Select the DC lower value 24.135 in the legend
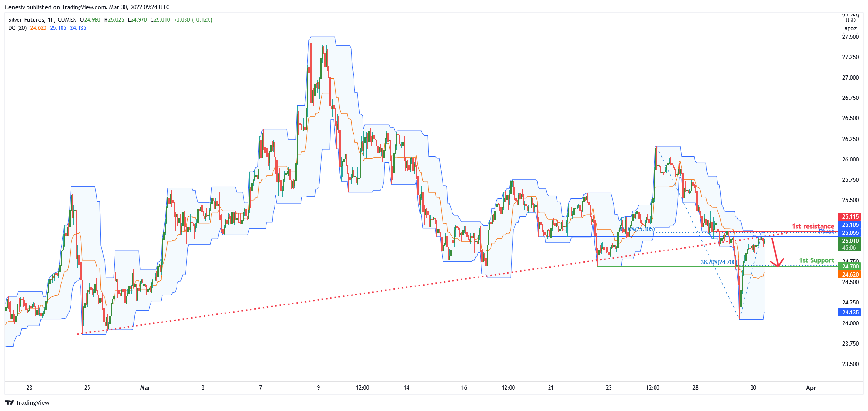 [78, 28]
